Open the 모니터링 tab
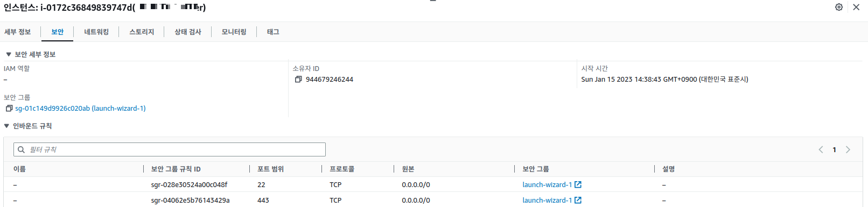The image size is (868, 207). [x=234, y=32]
